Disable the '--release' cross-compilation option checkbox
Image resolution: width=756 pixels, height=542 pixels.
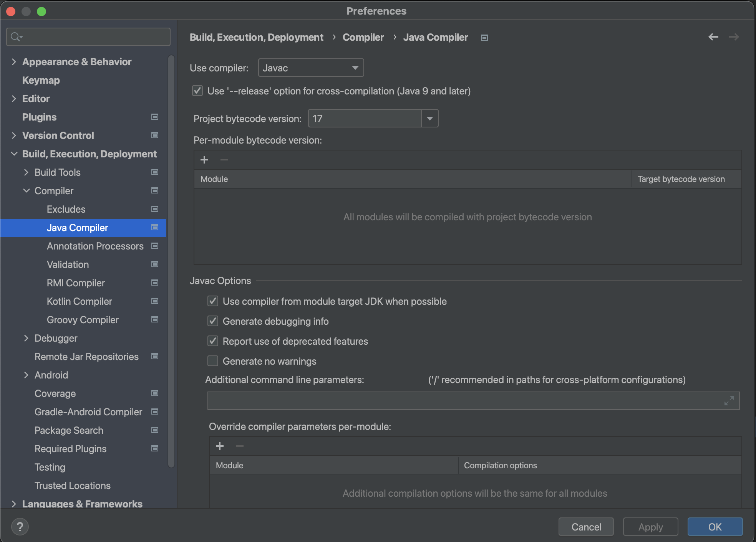197,91
